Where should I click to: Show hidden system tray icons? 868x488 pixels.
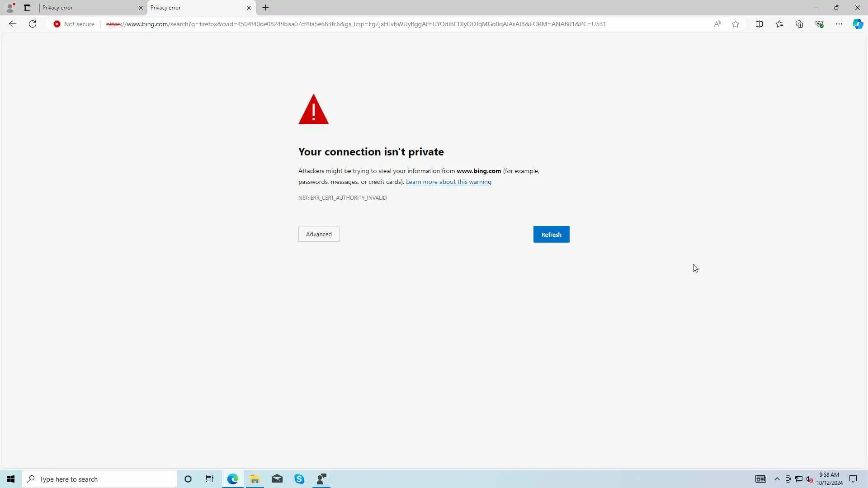point(777,479)
